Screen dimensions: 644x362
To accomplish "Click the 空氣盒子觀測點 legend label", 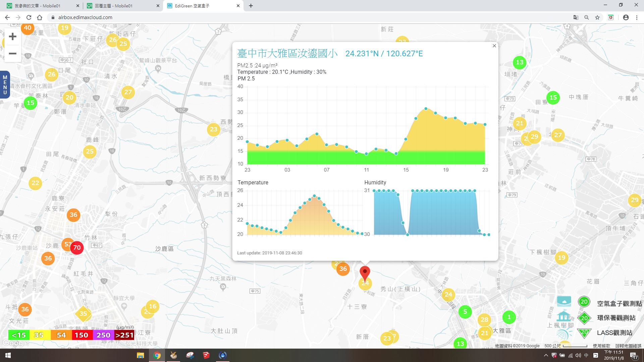I will point(620,304).
